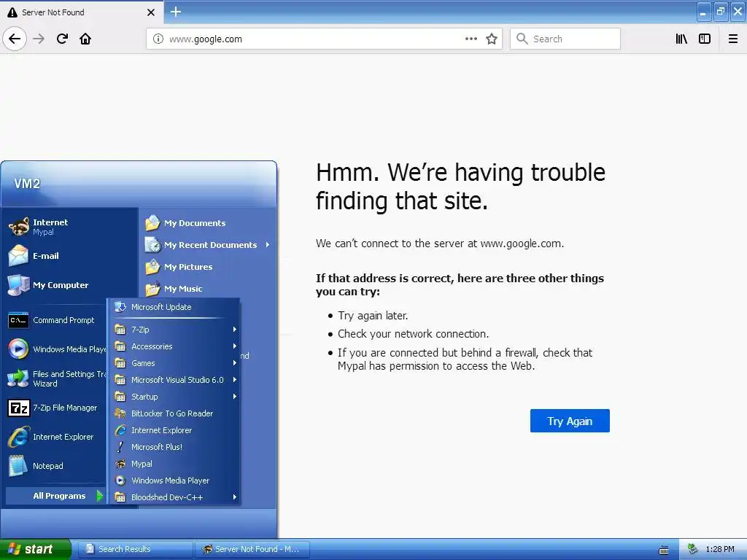Screen dimensions: 747x560
Task: Click the Windows start button
Action: pyautogui.click(x=34, y=549)
